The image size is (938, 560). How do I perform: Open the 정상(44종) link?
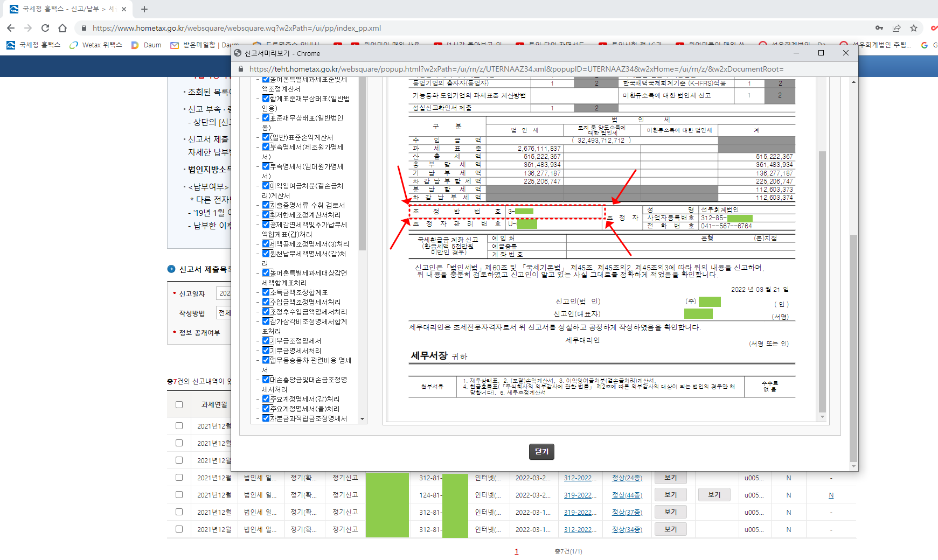(627, 495)
